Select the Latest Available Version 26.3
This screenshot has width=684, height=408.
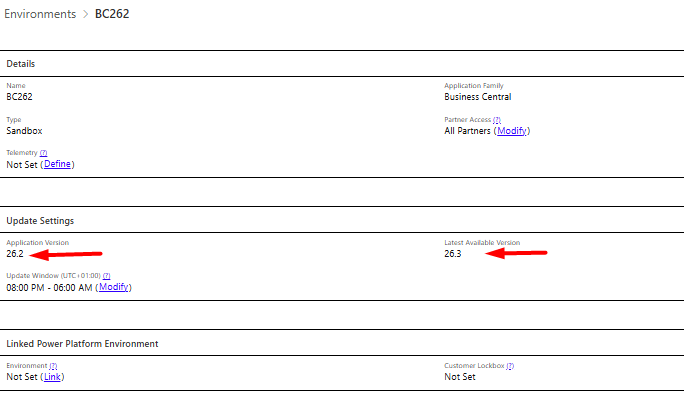pyautogui.click(x=452, y=254)
